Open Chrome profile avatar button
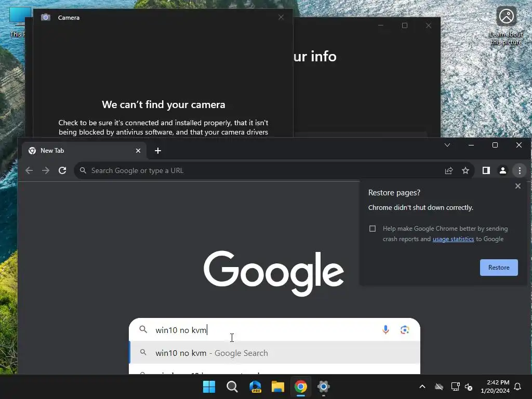The width and height of the screenshot is (532, 399). click(x=503, y=170)
